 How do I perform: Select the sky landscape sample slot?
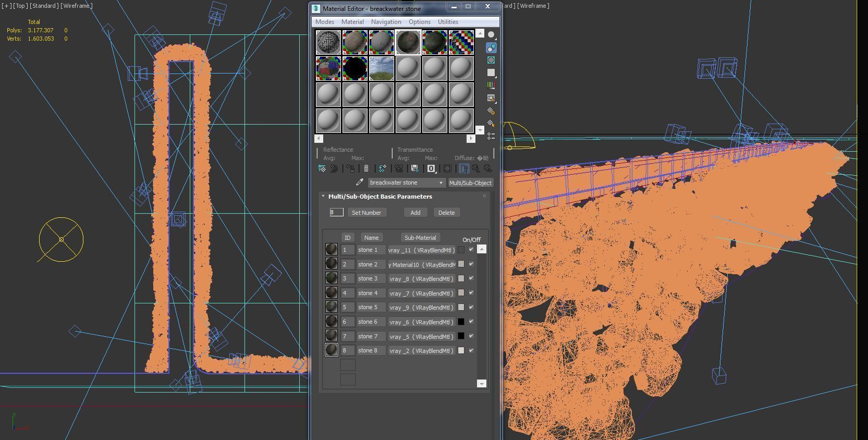(x=382, y=68)
